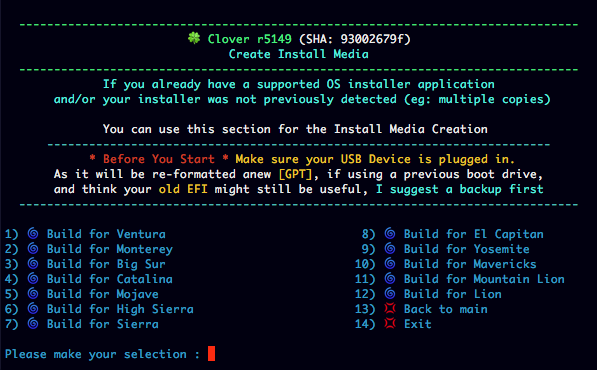Viewport: 597px width, 370px height.
Task: Click the spiral icon next to Build for Mountain Lion
Action: click(390, 278)
